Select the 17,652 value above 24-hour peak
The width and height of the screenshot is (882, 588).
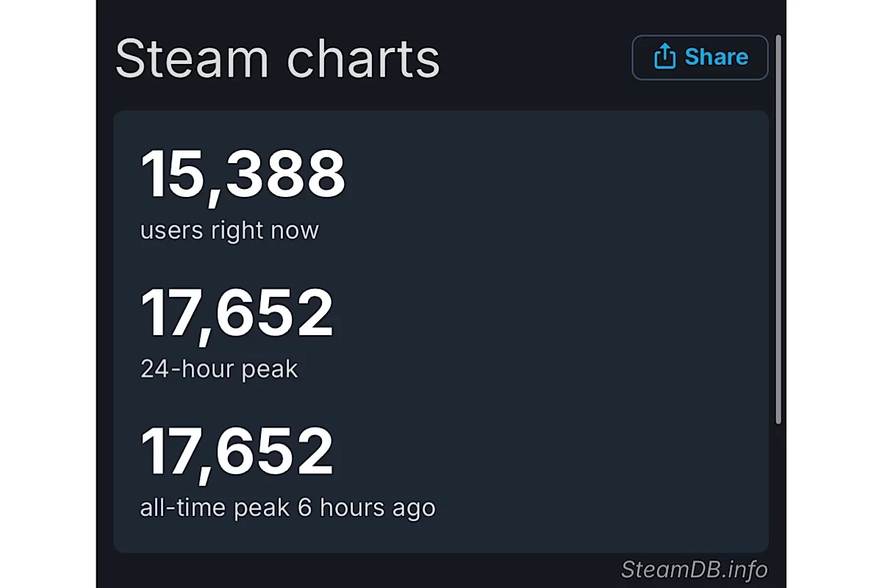(x=237, y=314)
